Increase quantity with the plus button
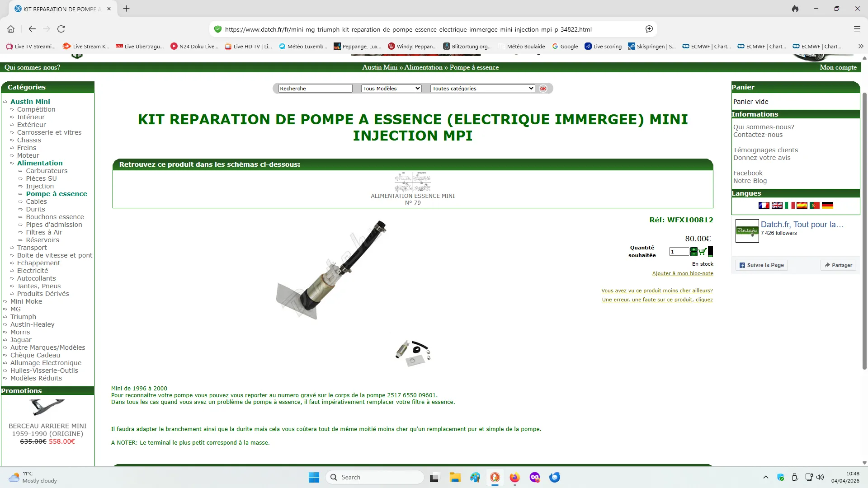This screenshot has height=488, width=868. click(693, 250)
